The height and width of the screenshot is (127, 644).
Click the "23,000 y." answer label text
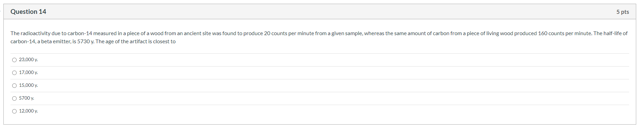coord(28,60)
